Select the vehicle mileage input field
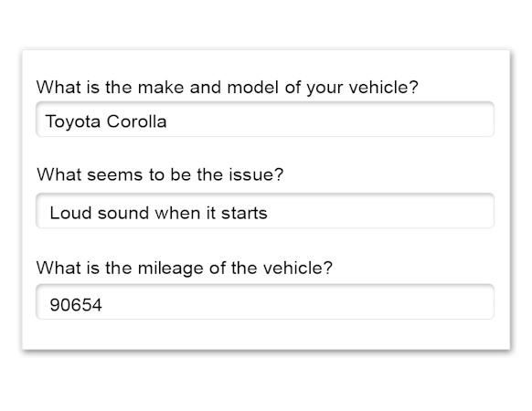This screenshot has height=411, width=532. 265,301
